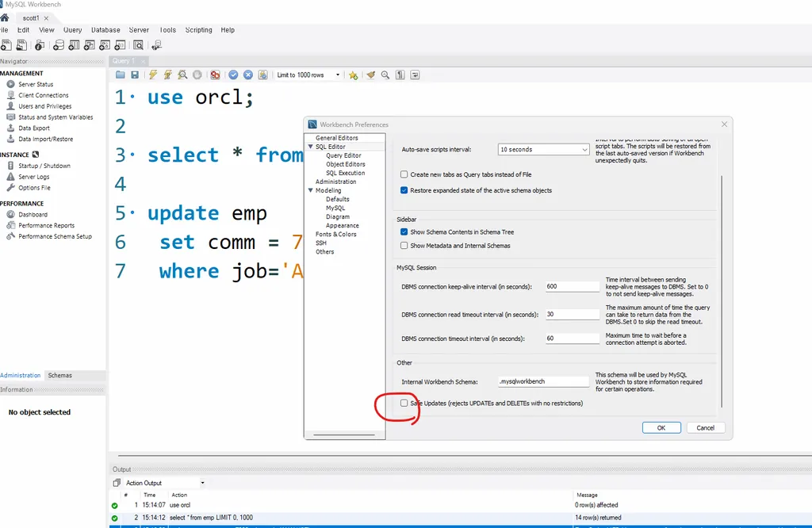Screen dimensions: 812x528
Task: Click the commit transaction checkmark icon
Action: point(234,75)
